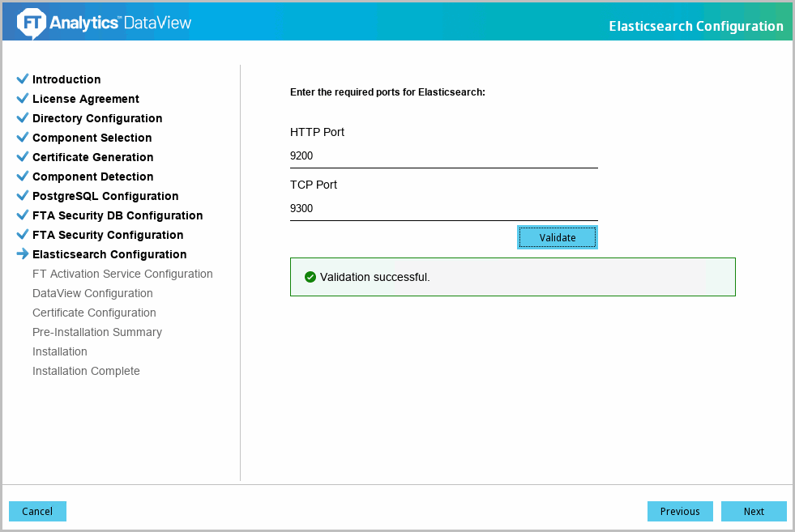Click the checkmark next to Certificate Generation
Image resolution: width=795 pixels, height=532 pixels.
coord(23,156)
